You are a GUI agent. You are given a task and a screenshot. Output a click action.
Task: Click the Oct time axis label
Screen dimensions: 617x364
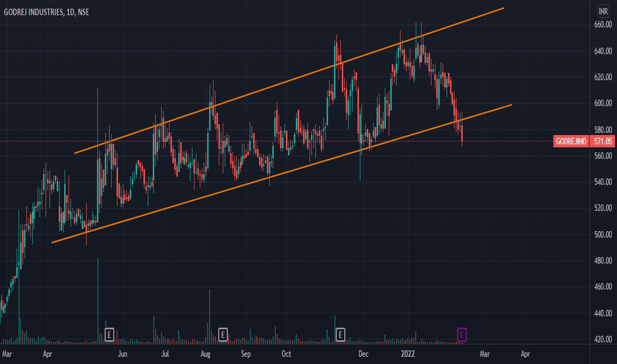point(287,354)
